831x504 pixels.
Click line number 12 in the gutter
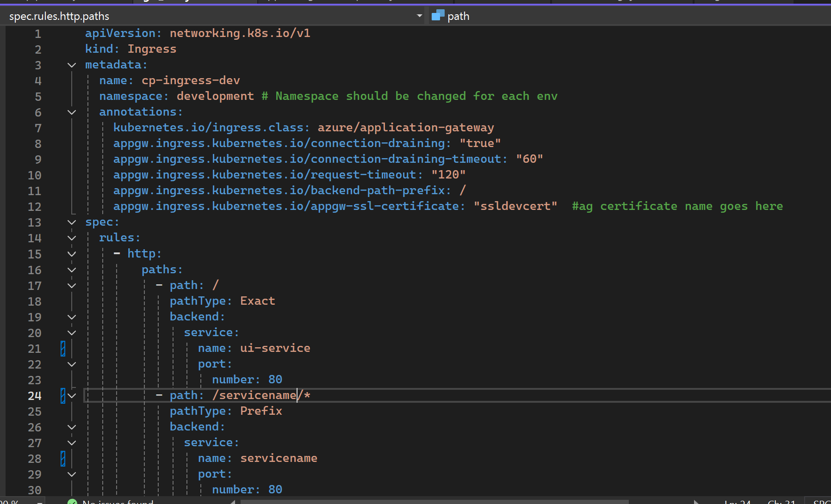(x=34, y=207)
